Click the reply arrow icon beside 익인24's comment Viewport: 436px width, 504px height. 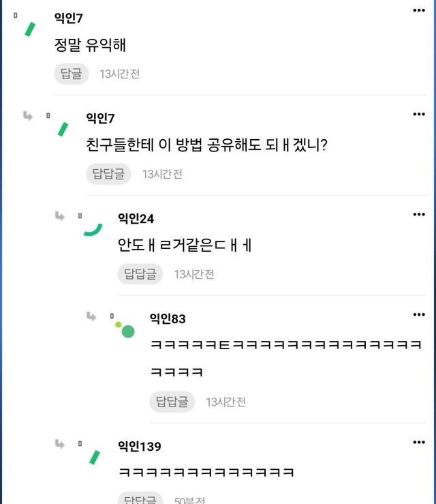point(60,216)
